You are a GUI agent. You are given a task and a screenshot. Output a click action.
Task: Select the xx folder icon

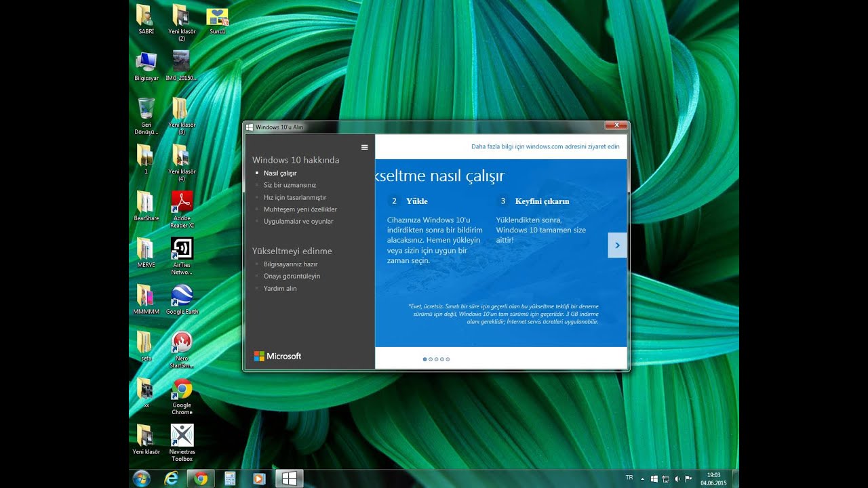tap(146, 393)
